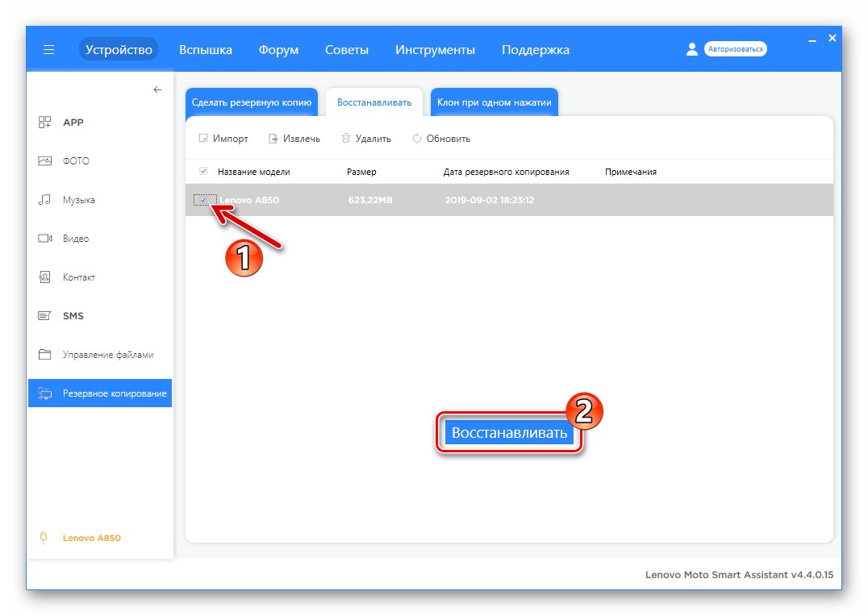The width and height of the screenshot is (868, 616).
Task: Select Видео in the sidebar
Action: pos(76,239)
